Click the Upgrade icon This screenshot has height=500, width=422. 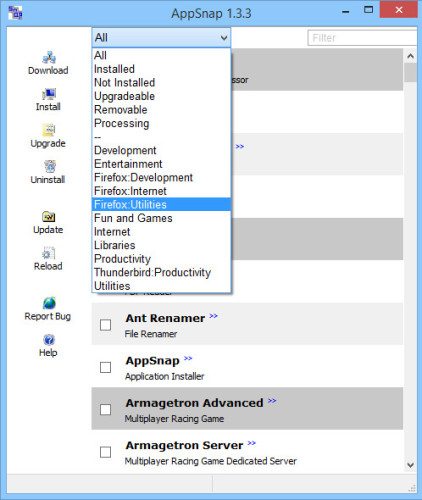(49, 130)
